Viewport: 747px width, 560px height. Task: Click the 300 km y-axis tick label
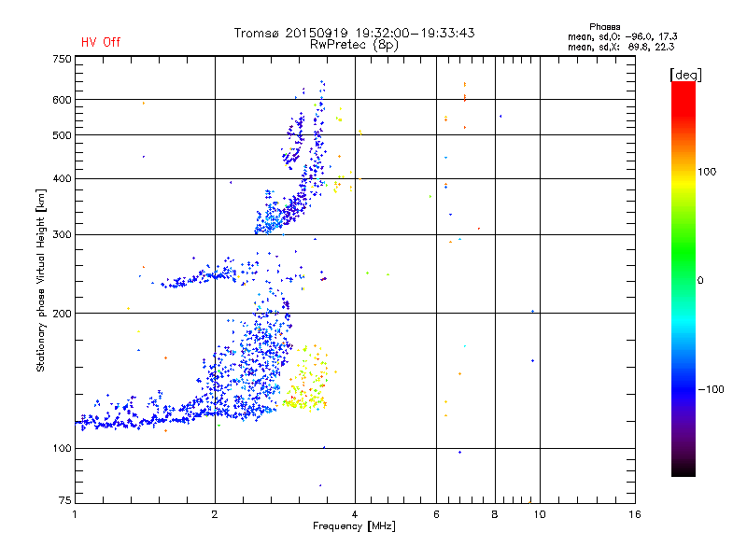tap(62, 235)
